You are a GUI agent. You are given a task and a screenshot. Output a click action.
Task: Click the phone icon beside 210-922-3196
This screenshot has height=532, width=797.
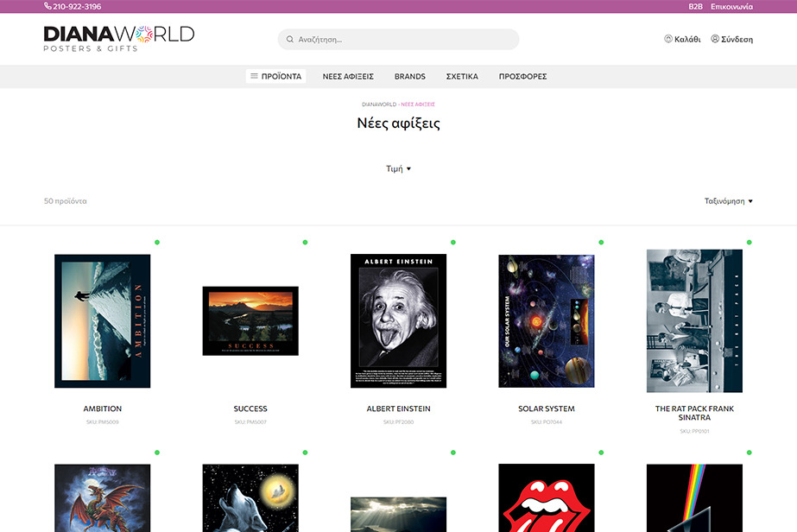pyautogui.click(x=47, y=6)
